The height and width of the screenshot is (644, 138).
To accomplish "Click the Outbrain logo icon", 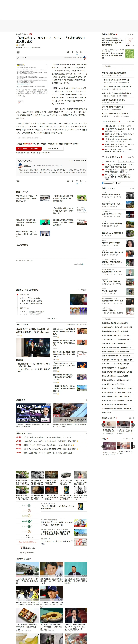I will [79, 264].
